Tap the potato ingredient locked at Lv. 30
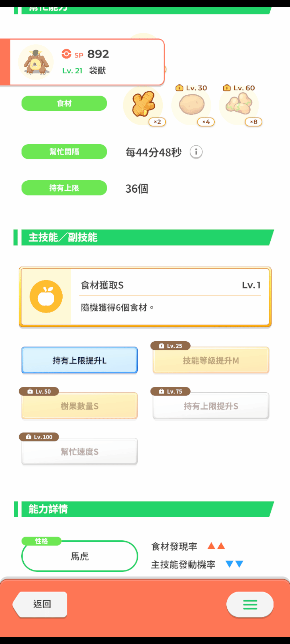Viewport: 290px width, 644px height. coord(191,105)
